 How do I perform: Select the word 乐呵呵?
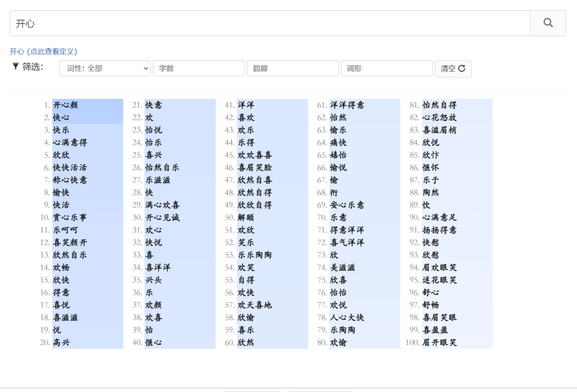tap(66, 230)
